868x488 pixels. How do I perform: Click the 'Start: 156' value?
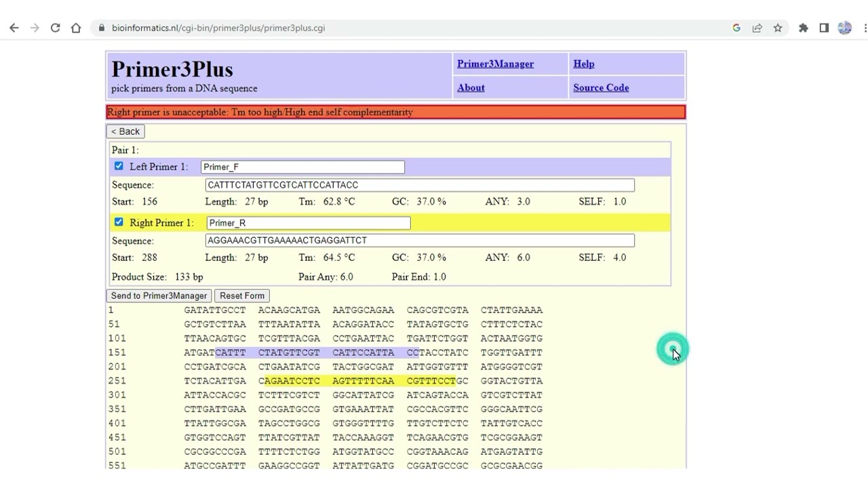134,201
